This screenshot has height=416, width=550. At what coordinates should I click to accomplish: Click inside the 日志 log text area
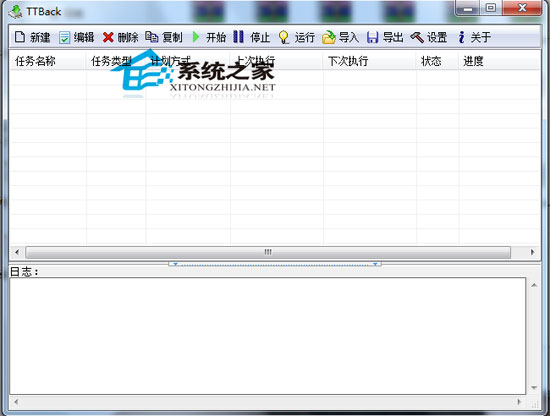[268, 336]
